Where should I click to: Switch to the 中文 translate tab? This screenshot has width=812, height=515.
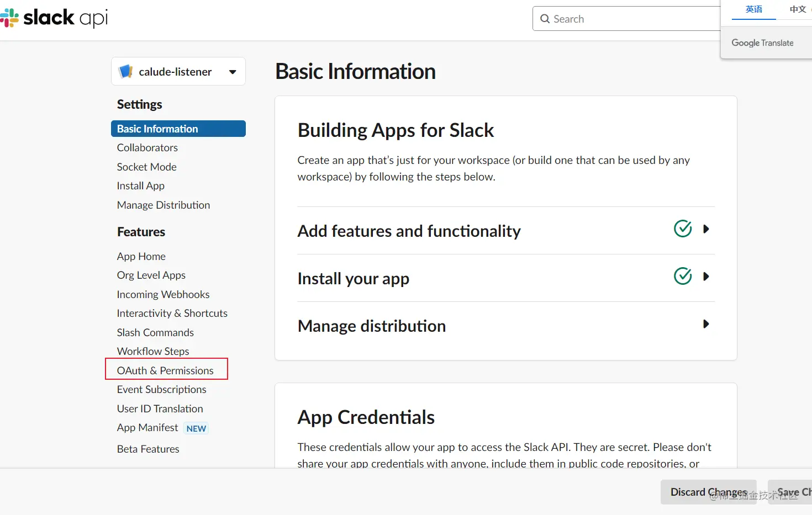click(798, 9)
